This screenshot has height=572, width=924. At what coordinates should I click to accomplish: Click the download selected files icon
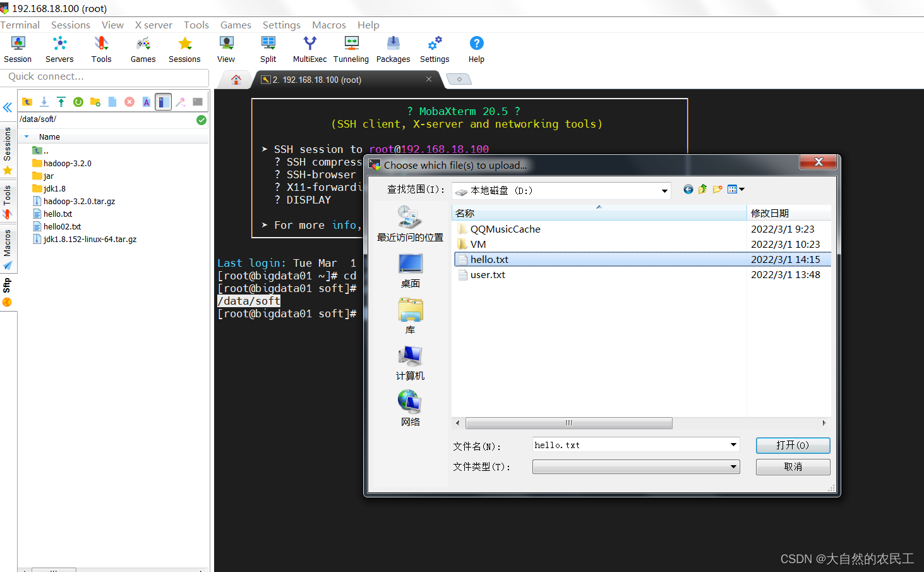pos(44,102)
